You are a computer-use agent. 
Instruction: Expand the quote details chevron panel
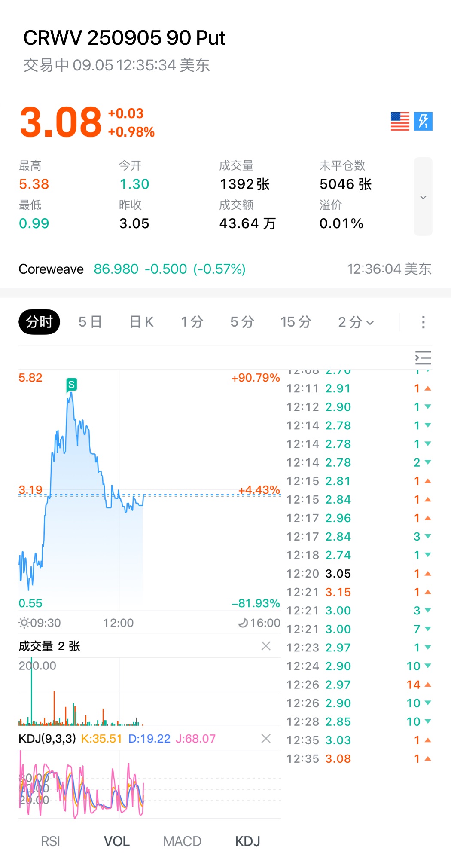423,197
